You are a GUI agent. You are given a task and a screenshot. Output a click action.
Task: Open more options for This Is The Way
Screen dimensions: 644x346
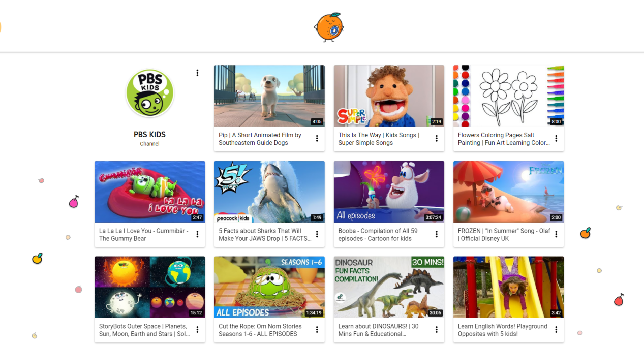coord(436,138)
